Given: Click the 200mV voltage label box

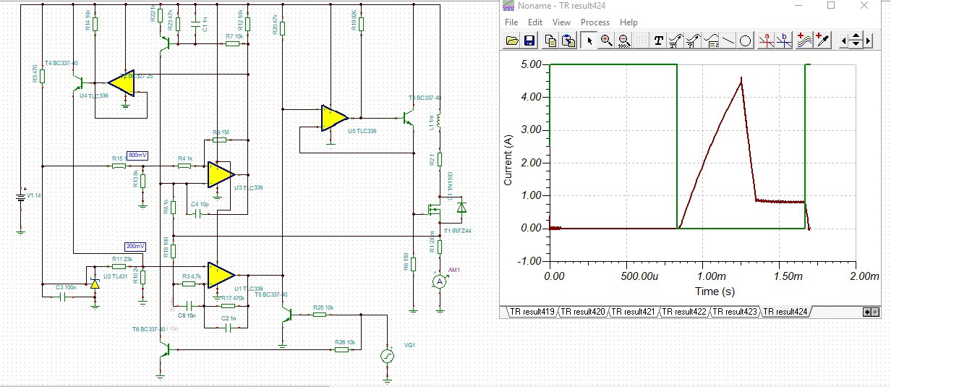Looking at the screenshot, I should click(x=135, y=246).
